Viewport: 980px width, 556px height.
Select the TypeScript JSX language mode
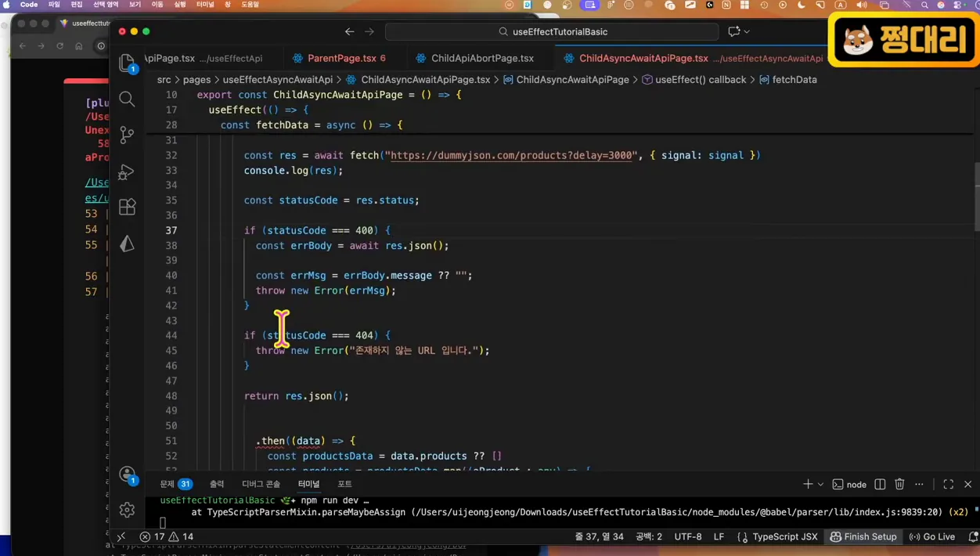[776, 536]
